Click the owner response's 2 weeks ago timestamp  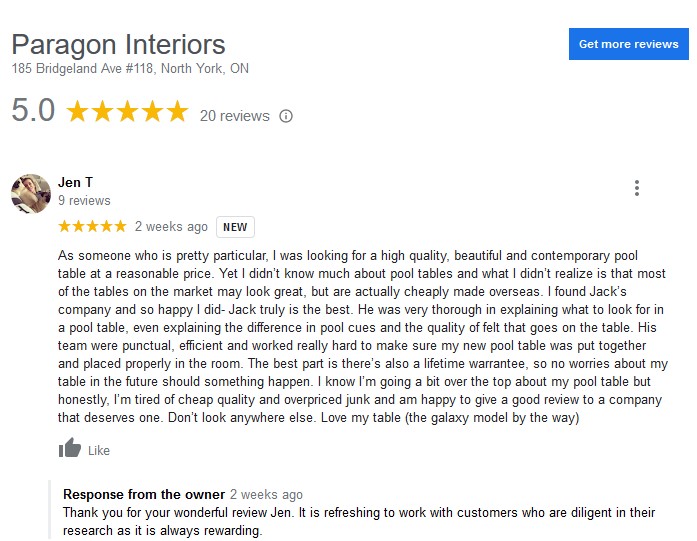266,495
